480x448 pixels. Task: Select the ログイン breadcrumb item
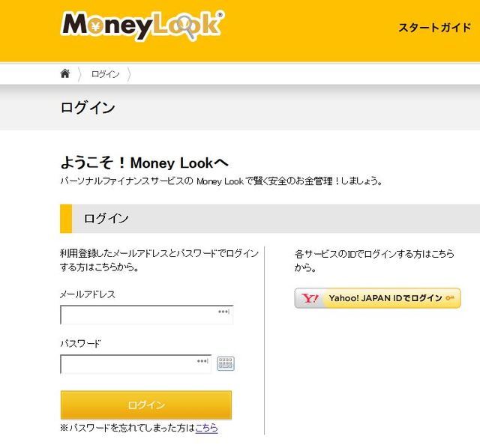coord(105,74)
